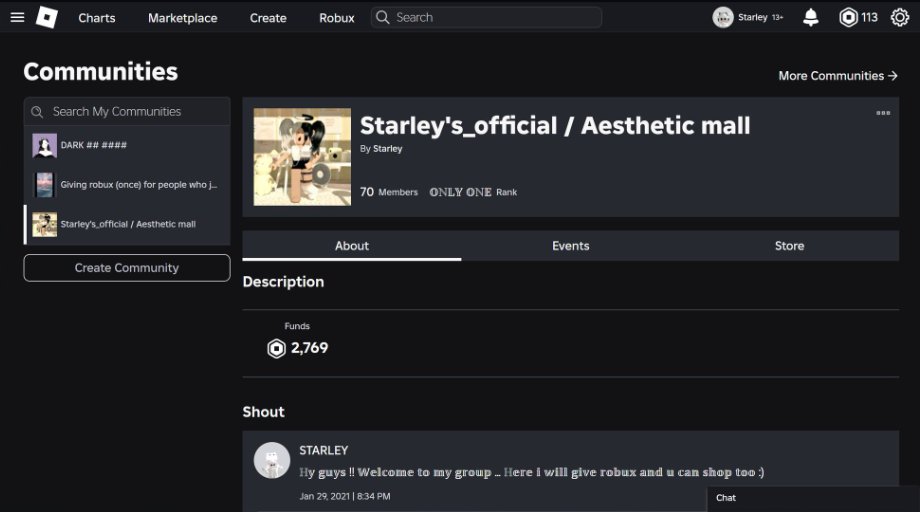Open the hamburger navigation menu
This screenshot has width=920, height=512.
pos(18,17)
